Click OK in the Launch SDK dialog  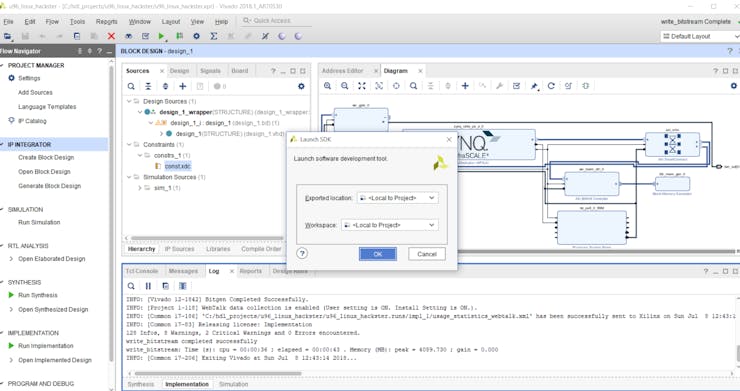378,254
